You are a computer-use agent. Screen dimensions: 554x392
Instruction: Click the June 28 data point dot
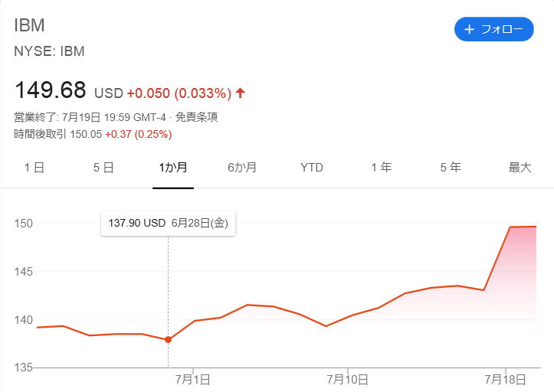(x=168, y=340)
